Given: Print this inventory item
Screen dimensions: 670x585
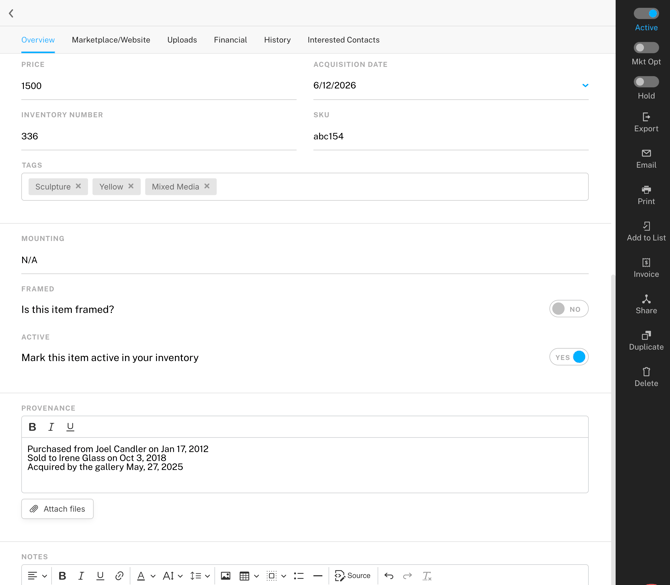Looking at the screenshot, I should point(646,195).
